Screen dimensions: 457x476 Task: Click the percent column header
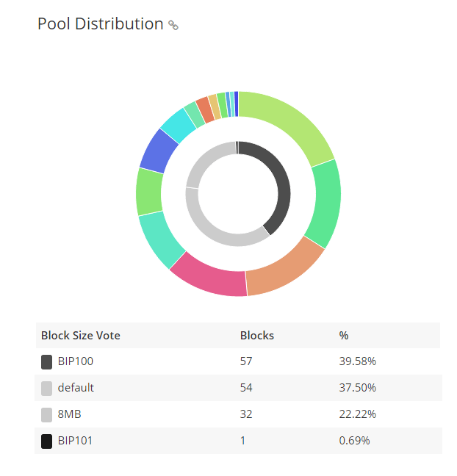(x=343, y=335)
